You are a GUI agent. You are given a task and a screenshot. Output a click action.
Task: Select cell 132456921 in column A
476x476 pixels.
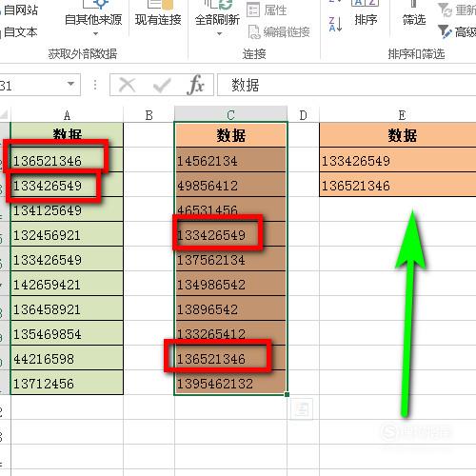[67, 234]
